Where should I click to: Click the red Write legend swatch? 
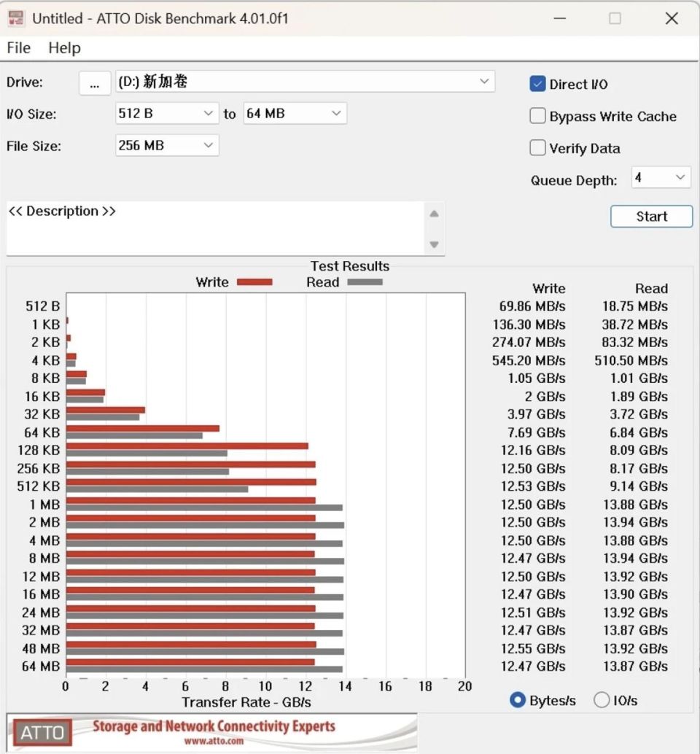click(x=254, y=282)
